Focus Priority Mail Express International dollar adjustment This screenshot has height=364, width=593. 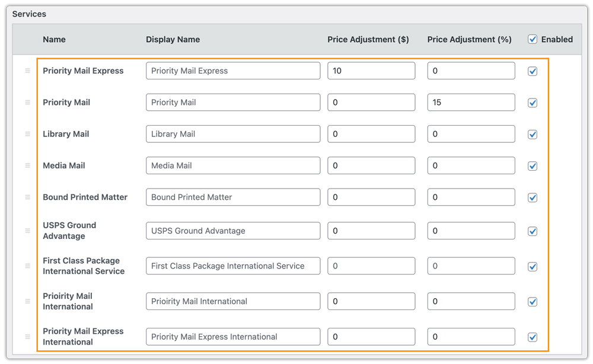point(371,336)
